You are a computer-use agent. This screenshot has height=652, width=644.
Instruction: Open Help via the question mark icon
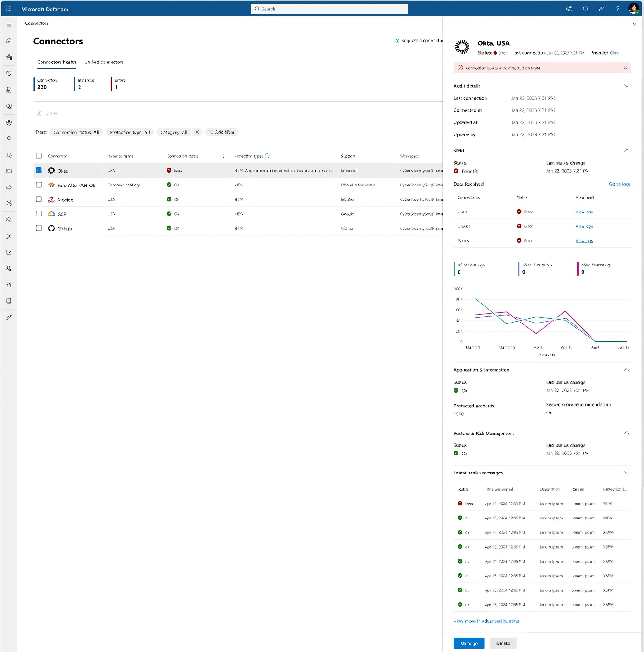pyautogui.click(x=618, y=9)
